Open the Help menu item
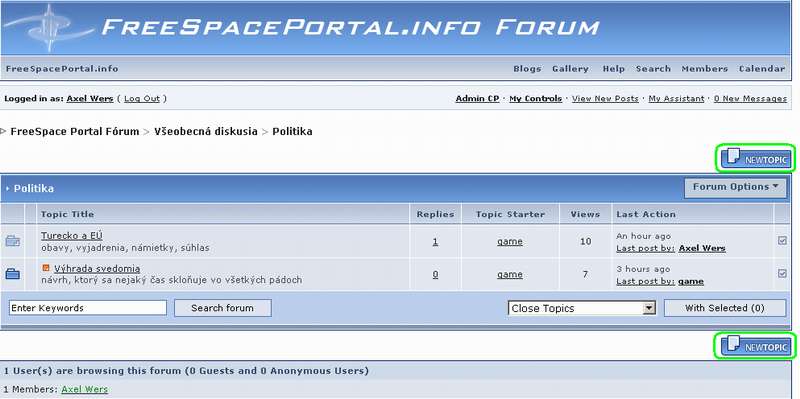Viewport: 800px width, 399px height. (613, 69)
